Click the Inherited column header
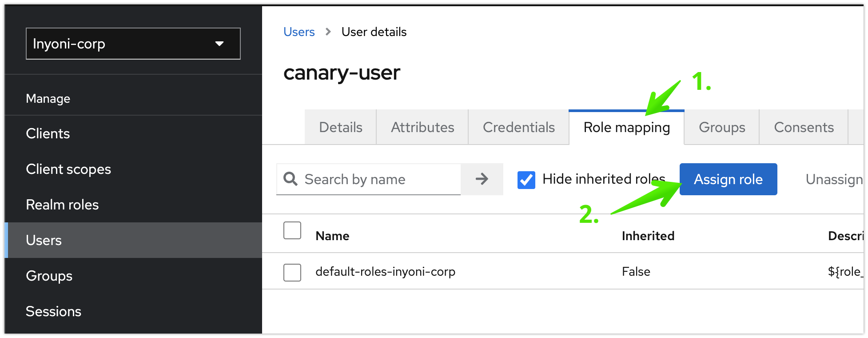This screenshot has width=868, height=338. point(648,236)
